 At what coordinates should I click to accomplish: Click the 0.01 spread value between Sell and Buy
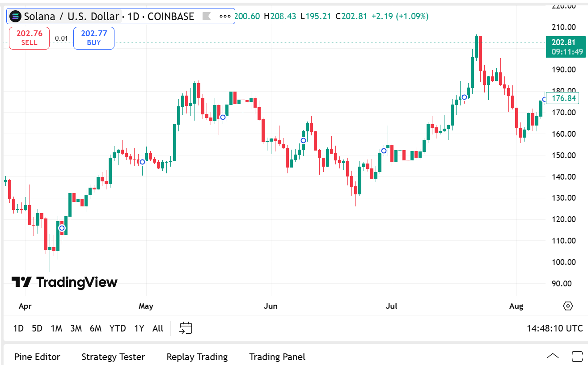click(x=61, y=38)
